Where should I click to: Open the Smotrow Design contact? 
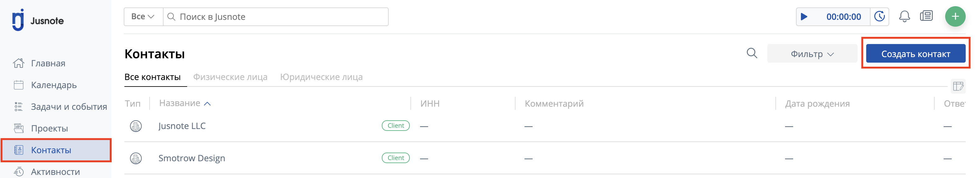(192, 158)
